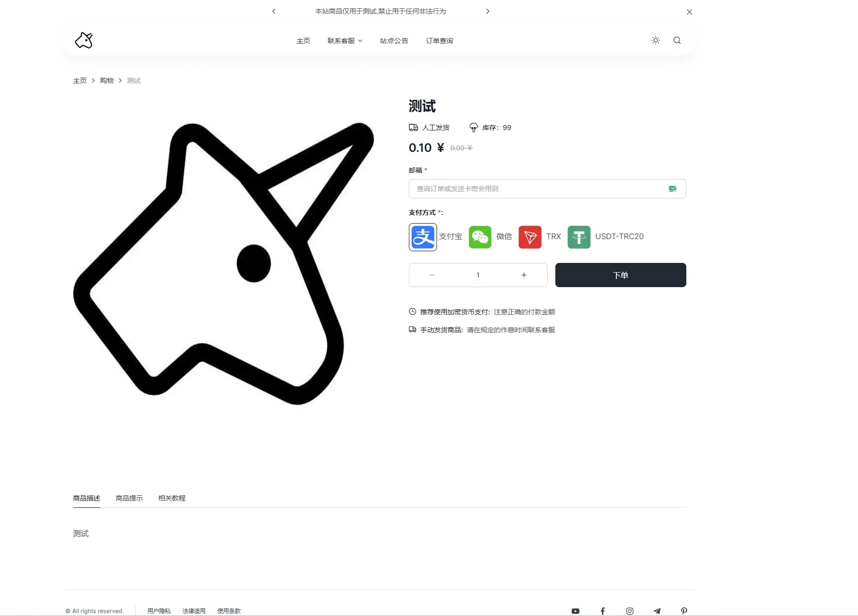Open 站点公告 navigation item
The width and height of the screenshot is (858, 616).
pos(394,41)
